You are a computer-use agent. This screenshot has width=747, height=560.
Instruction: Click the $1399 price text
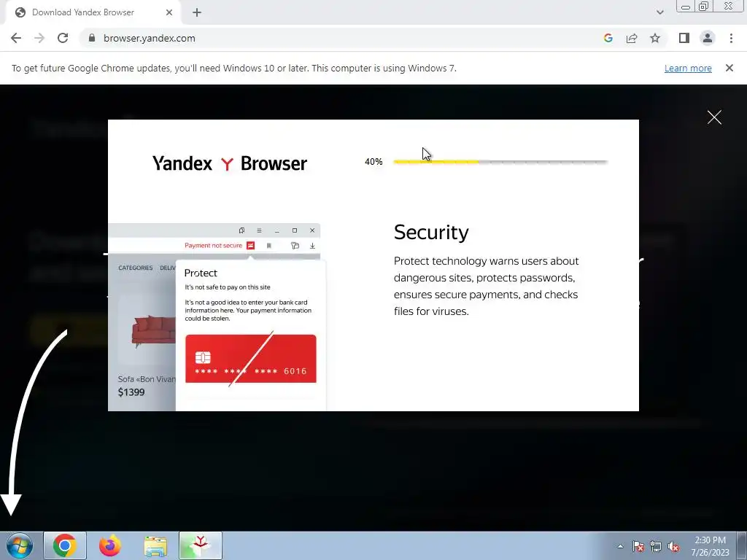pyautogui.click(x=131, y=392)
